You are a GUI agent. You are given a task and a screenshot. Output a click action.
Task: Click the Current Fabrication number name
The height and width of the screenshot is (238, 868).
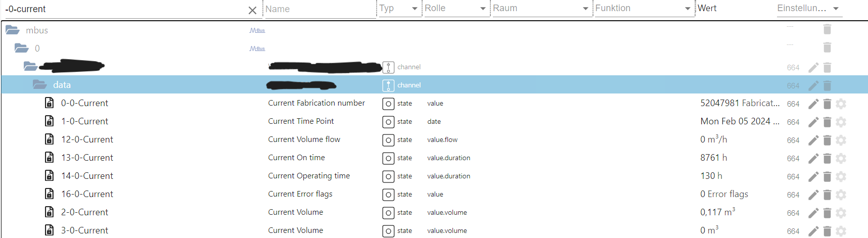[316, 103]
